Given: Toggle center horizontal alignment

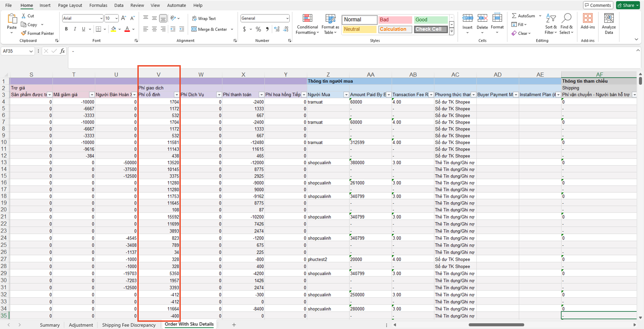Looking at the screenshot, I should pos(154,29).
